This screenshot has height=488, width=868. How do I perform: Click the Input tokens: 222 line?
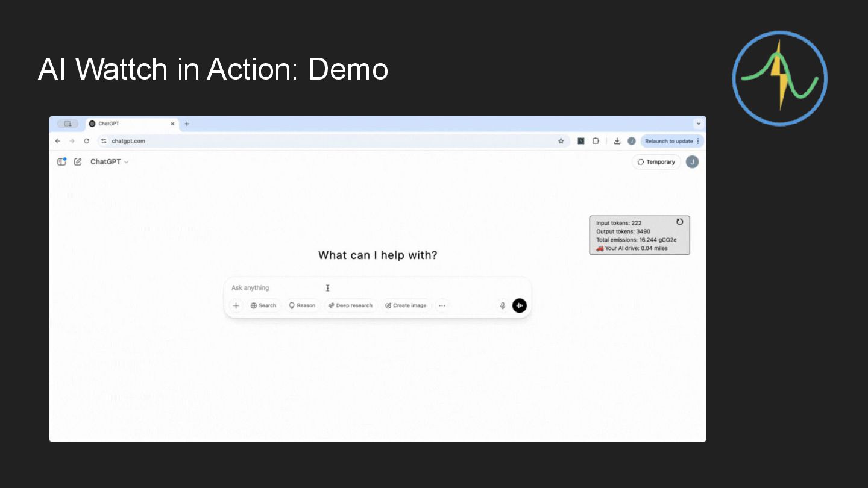pyautogui.click(x=618, y=223)
